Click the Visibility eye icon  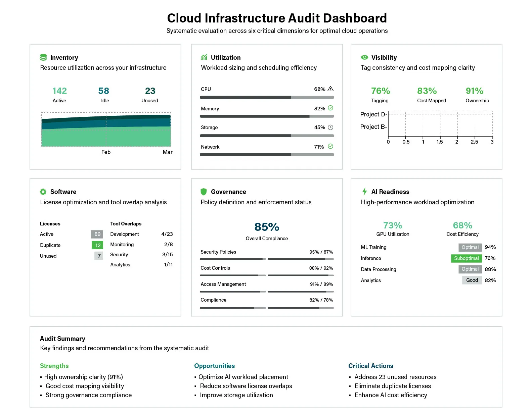pyautogui.click(x=364, y=57)
